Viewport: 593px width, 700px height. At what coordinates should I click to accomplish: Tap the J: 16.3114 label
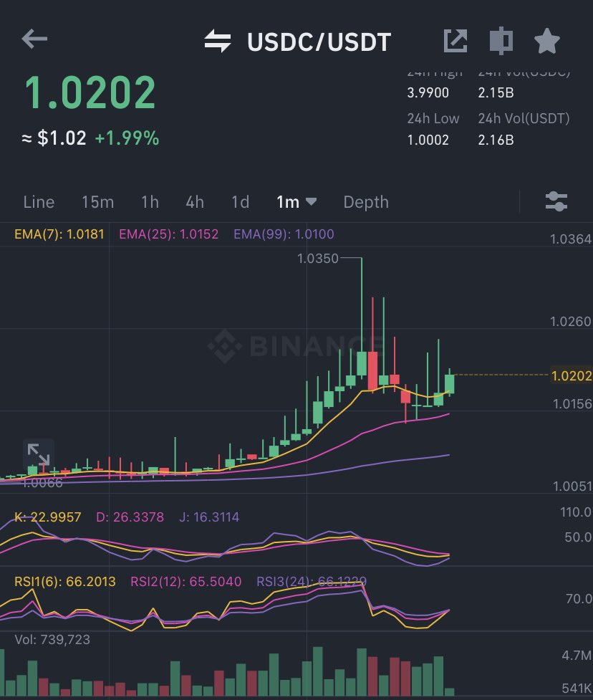click(209, 517)
